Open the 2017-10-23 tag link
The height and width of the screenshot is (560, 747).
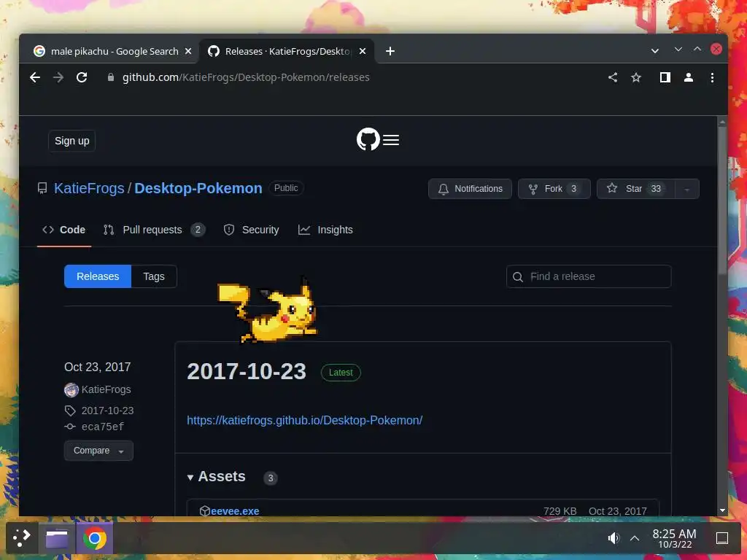(x=108, y=411)
